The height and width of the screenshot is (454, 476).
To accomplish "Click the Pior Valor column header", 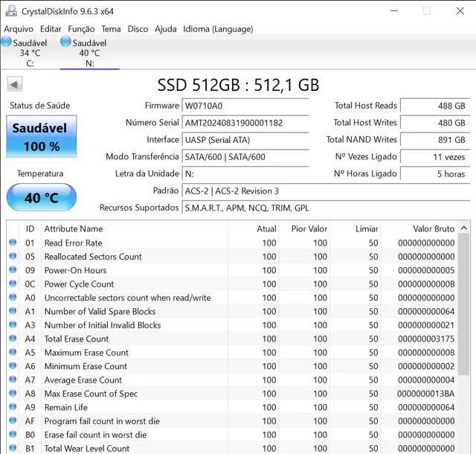I will point(309,228).
